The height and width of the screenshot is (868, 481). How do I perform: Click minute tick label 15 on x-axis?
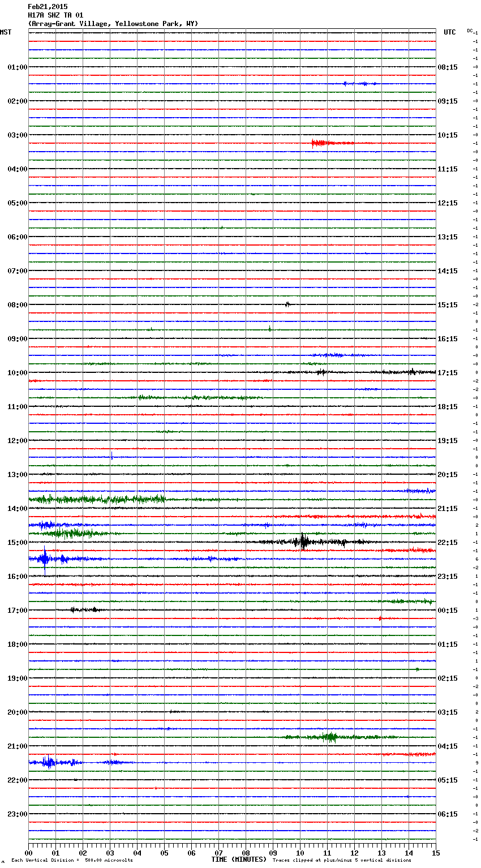coord(436,853)
